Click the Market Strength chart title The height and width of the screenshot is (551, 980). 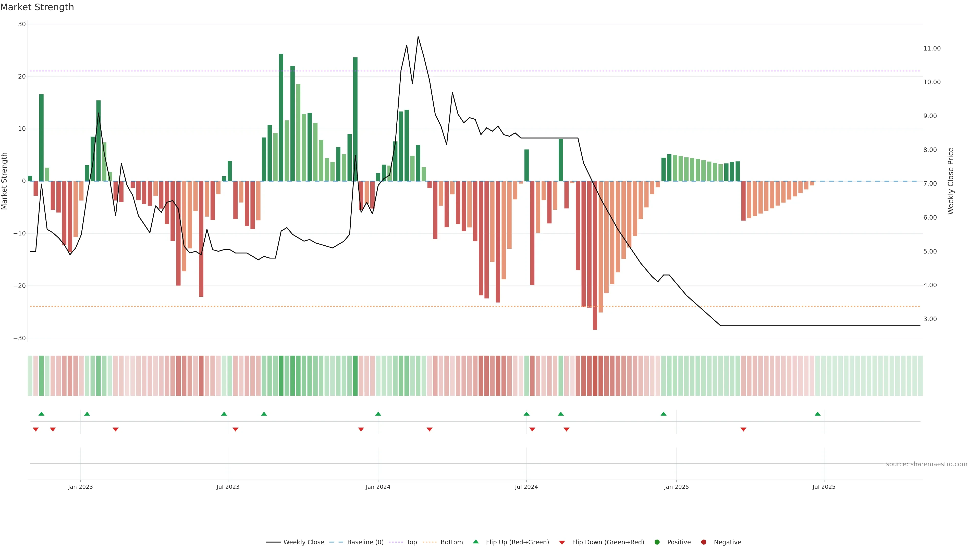click(37, 7)
